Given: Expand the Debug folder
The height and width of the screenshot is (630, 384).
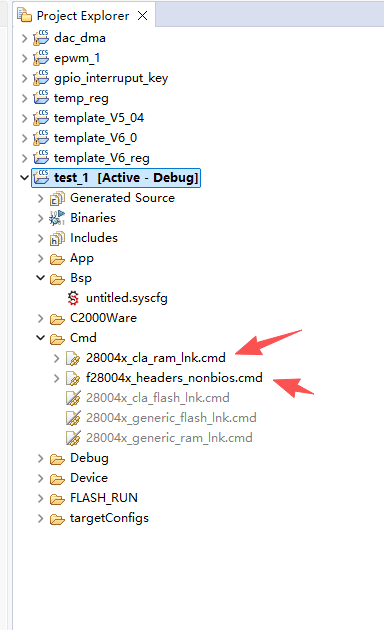Looking at the screenshot, I should (40, 458).
